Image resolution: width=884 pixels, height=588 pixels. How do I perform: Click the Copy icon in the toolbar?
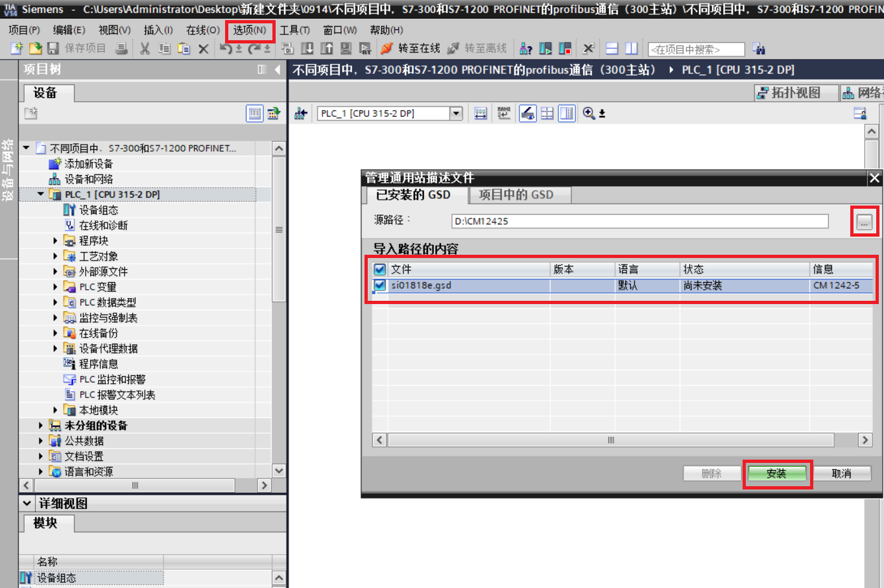(164, 49)
